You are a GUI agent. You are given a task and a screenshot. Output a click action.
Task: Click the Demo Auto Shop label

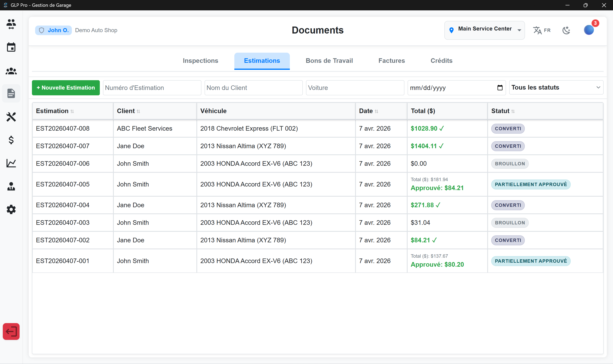tap(96, 30)
